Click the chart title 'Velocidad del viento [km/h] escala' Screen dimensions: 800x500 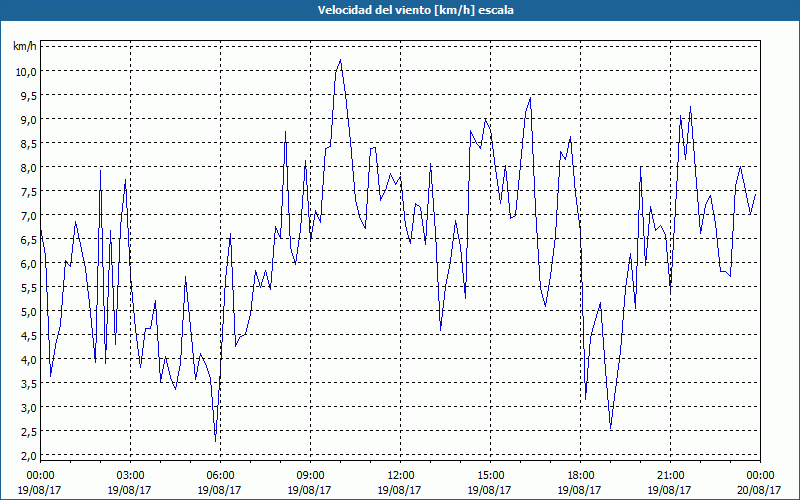click(x=415, y=10)
